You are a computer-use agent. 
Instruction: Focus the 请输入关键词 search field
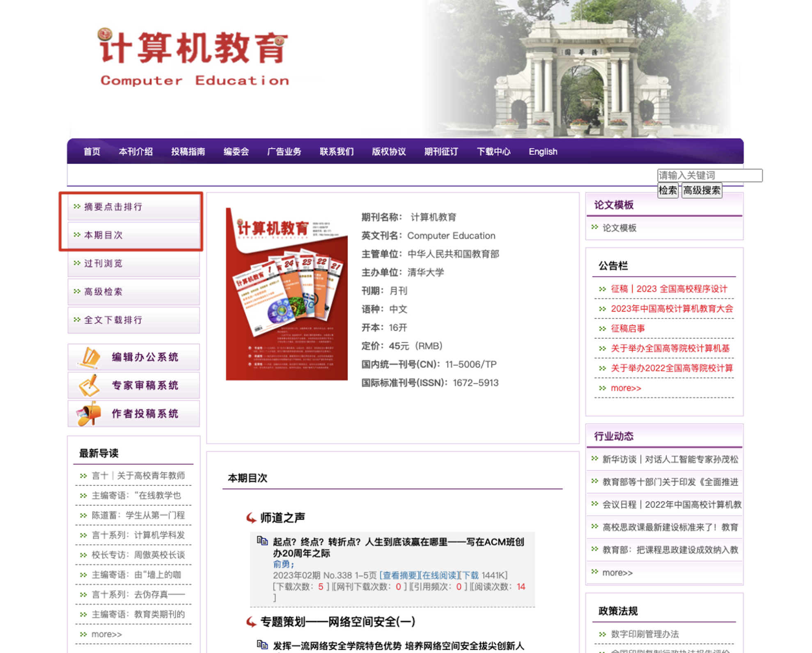point(710,175)
